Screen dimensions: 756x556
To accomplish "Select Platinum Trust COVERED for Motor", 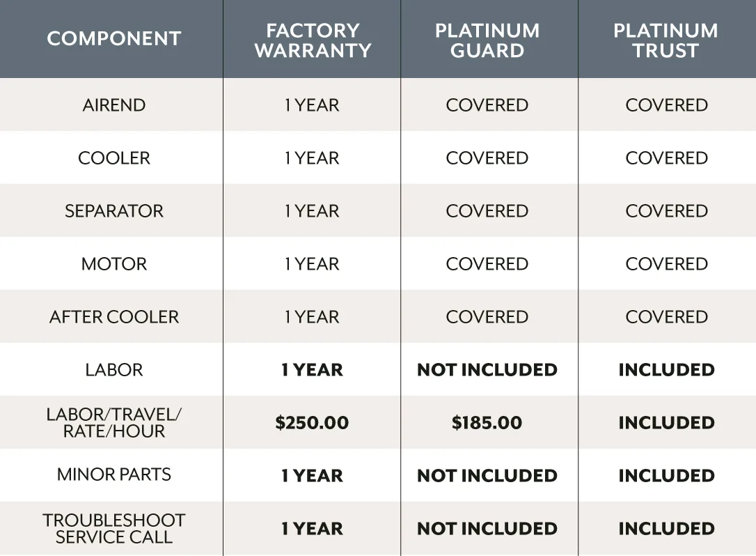I will [x=666, y=264].
